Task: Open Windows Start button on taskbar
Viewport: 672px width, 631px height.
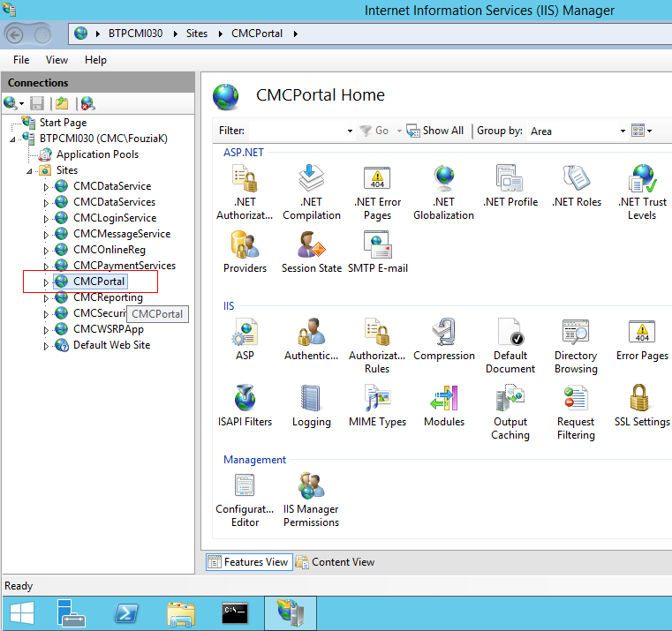Action: click(x=22, y=613)
